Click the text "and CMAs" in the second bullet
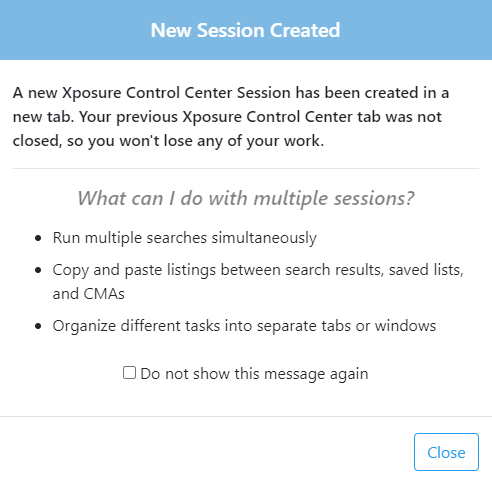 pyautogui.click(x=89, y=294)
